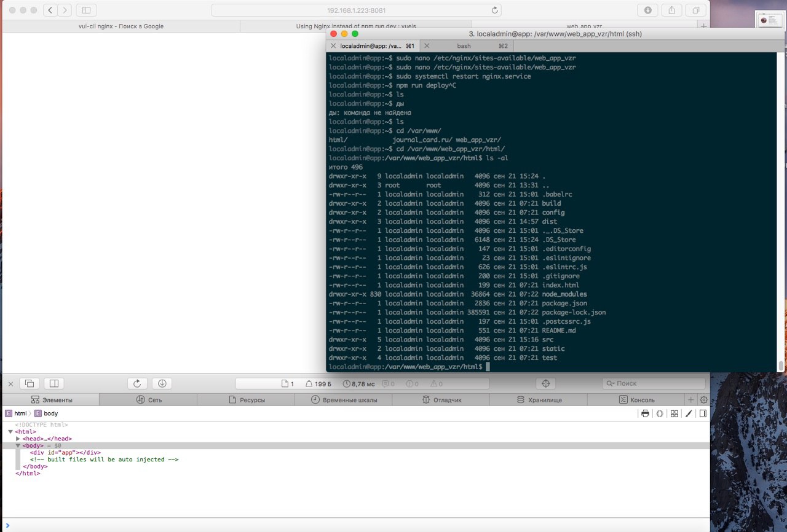Viewport: 787px width, 532px height.
Task: Close the bash terminal tab
Action: tap(426, 46)
